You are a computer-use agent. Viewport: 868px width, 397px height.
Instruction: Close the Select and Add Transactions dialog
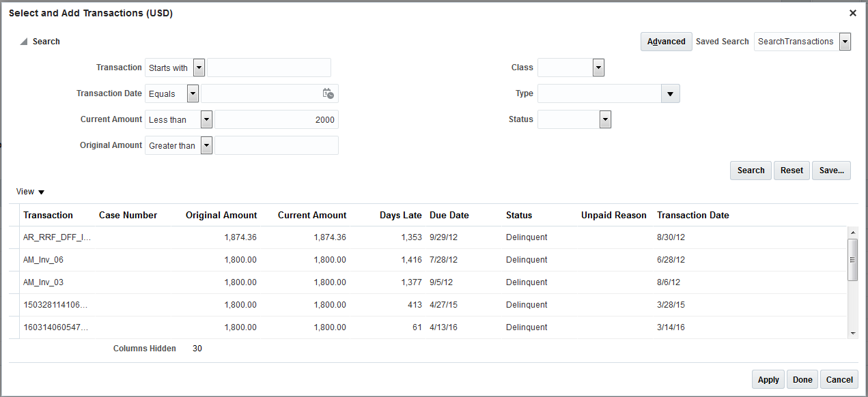(852, 13)
